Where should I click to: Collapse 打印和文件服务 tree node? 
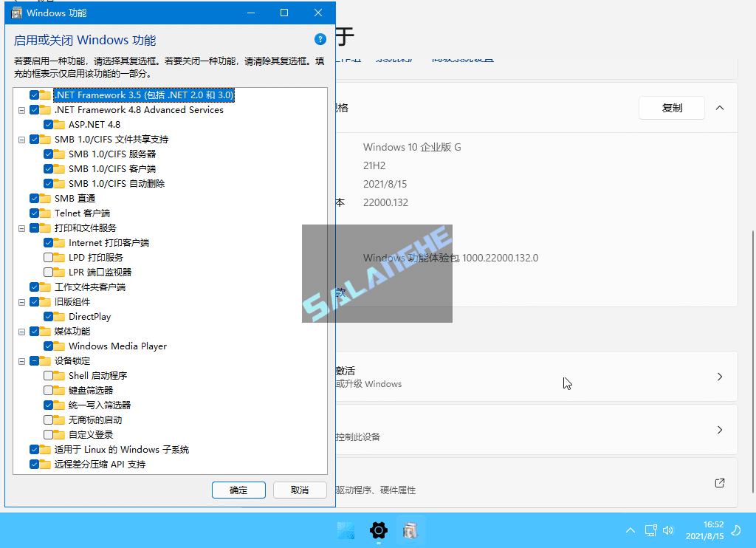click(21, 228)
